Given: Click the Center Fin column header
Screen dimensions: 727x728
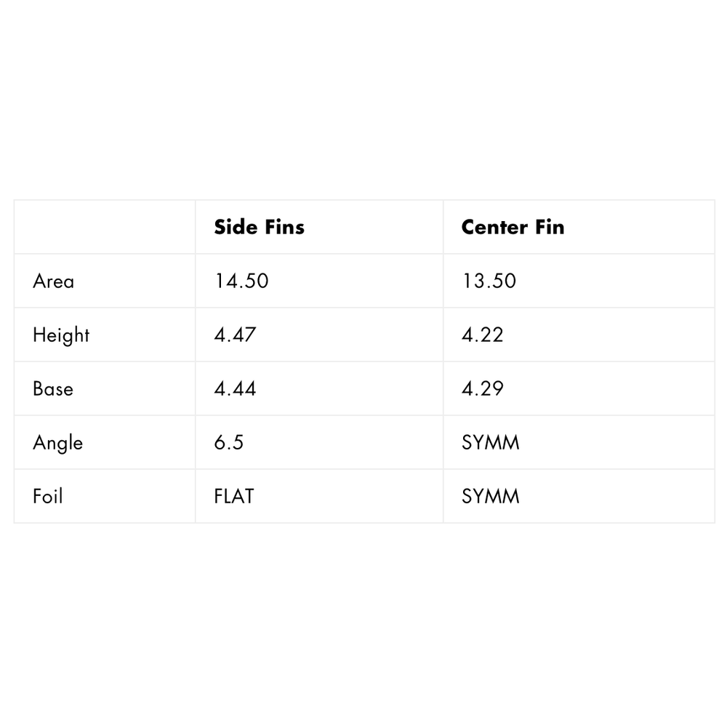Looking at the screenshot, I should (513, 227).
